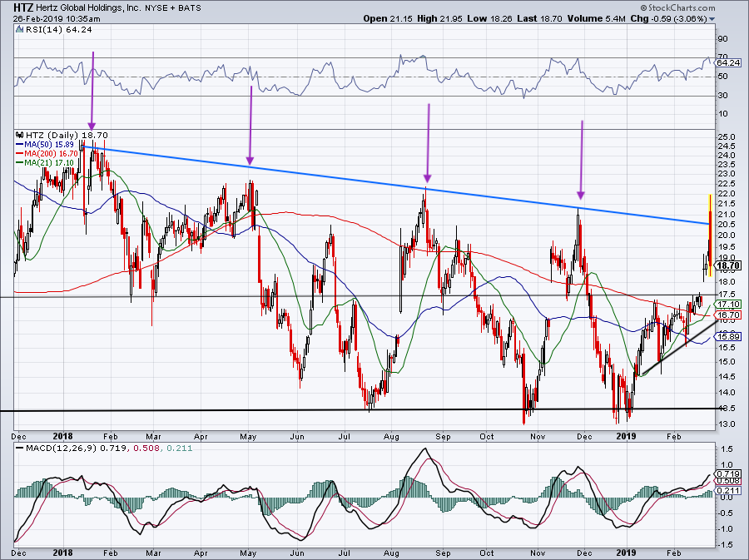749x560 pixels.
Task: Click the 2019 label on price chart axis
Action: [x=626, y=436]
